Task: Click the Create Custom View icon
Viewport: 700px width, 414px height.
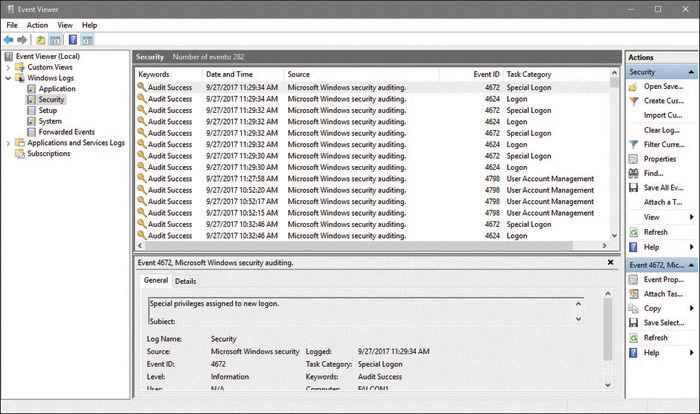Action: point(633,101)
